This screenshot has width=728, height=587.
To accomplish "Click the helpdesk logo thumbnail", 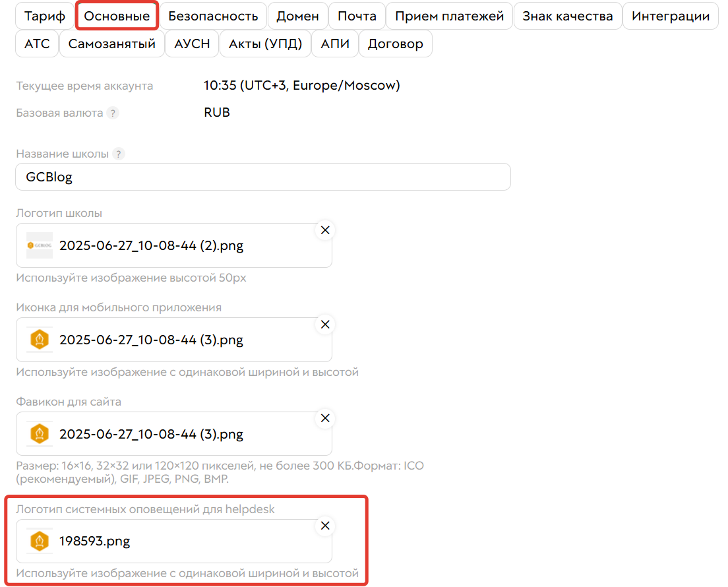I will 40,541.
